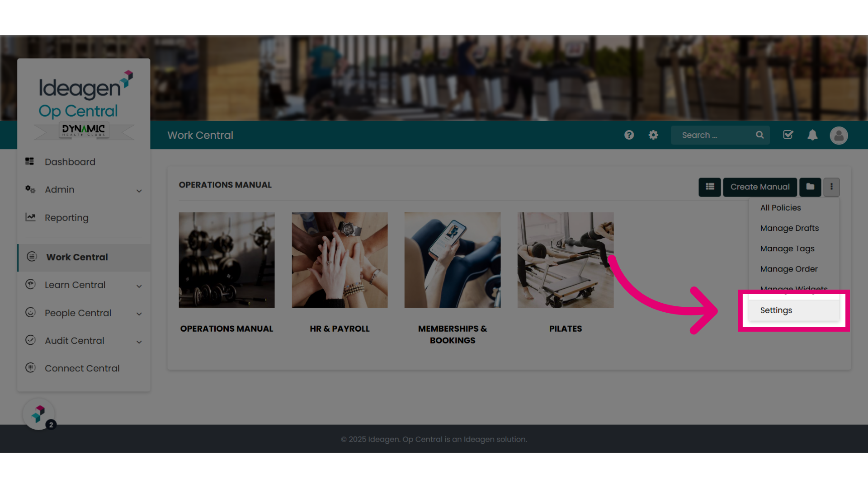
Task: Open the Pilates manual thumbnail
Action: click(566, 260)
